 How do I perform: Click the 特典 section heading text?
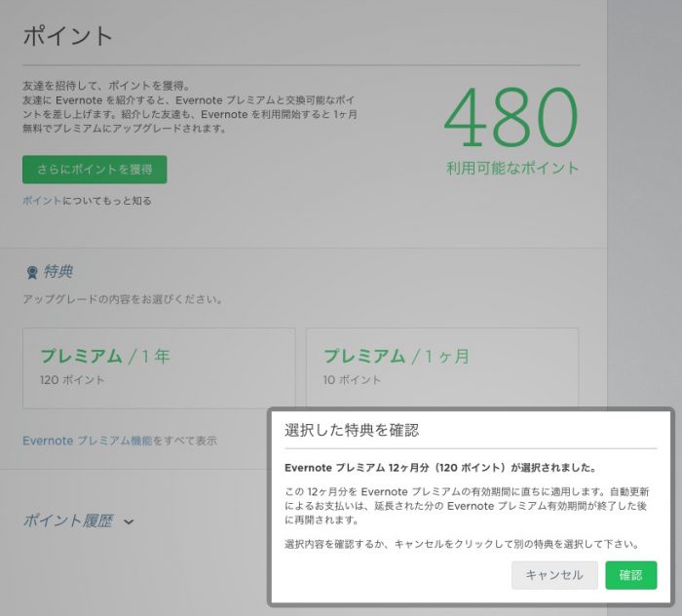coord(58,272)
